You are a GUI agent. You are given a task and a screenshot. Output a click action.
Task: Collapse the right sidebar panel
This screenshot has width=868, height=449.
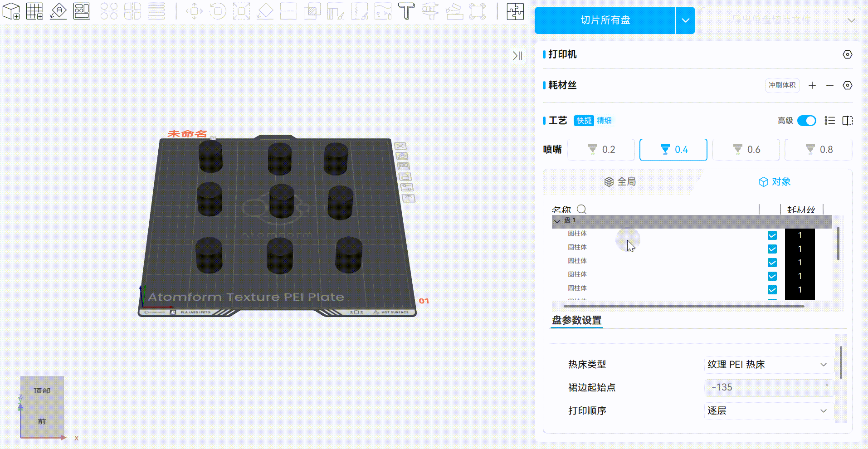click(517, 55)
